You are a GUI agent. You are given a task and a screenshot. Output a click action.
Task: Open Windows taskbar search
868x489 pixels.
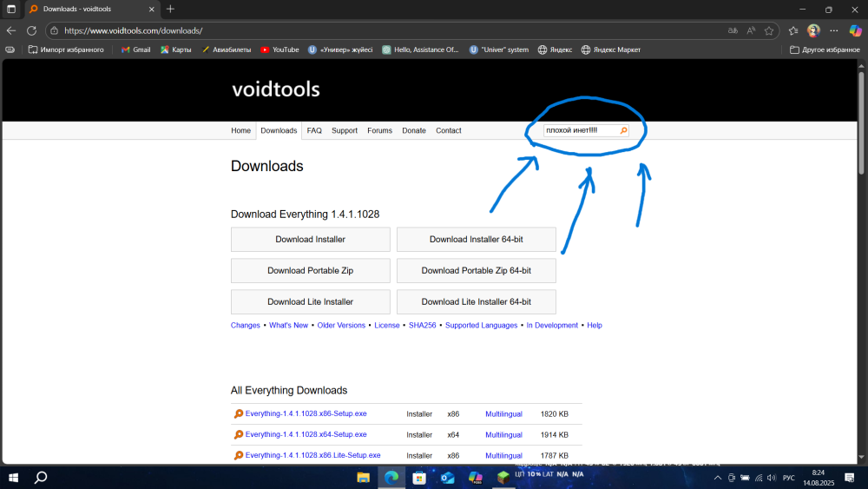[x=41, y=478]
